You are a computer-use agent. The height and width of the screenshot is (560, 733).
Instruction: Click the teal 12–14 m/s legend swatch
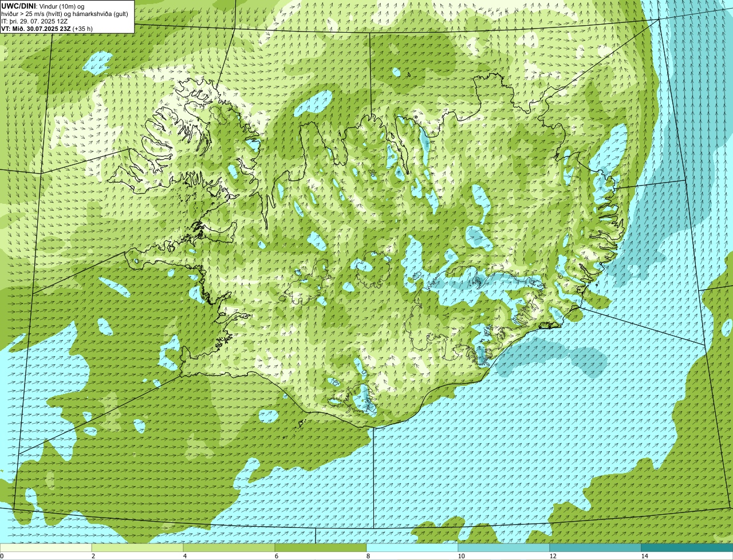[596, 547]
